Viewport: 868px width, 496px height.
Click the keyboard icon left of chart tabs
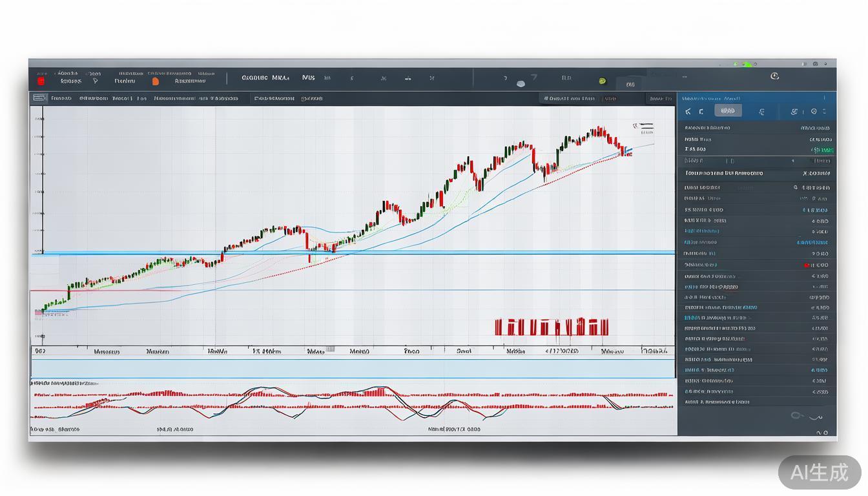[39, 98]
